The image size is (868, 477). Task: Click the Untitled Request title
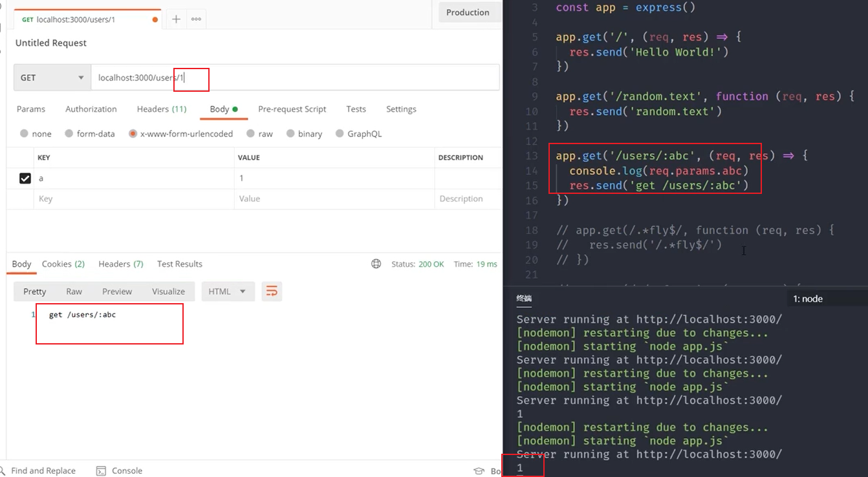[51, 43]
